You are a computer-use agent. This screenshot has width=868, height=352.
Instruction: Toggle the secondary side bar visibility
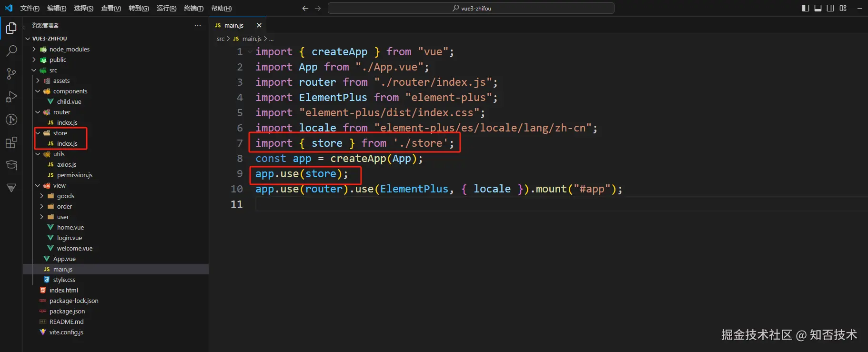[830, 8]
